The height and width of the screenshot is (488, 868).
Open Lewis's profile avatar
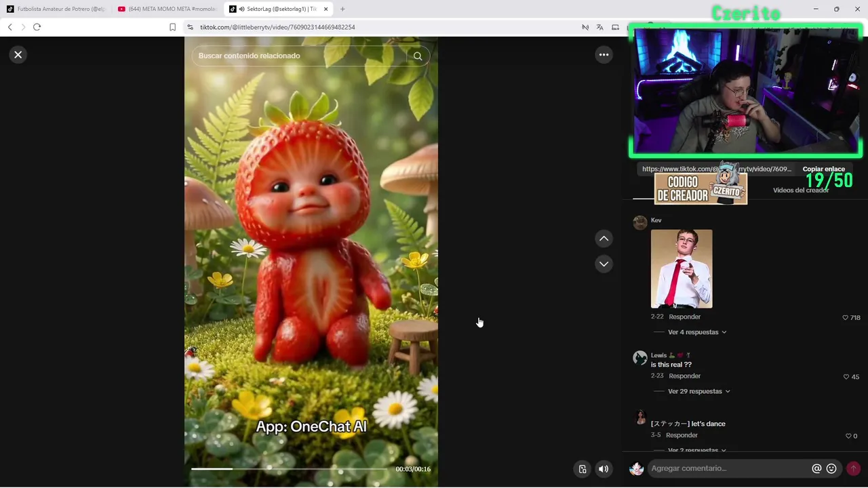pyautogui.click(x=640, y=358)
